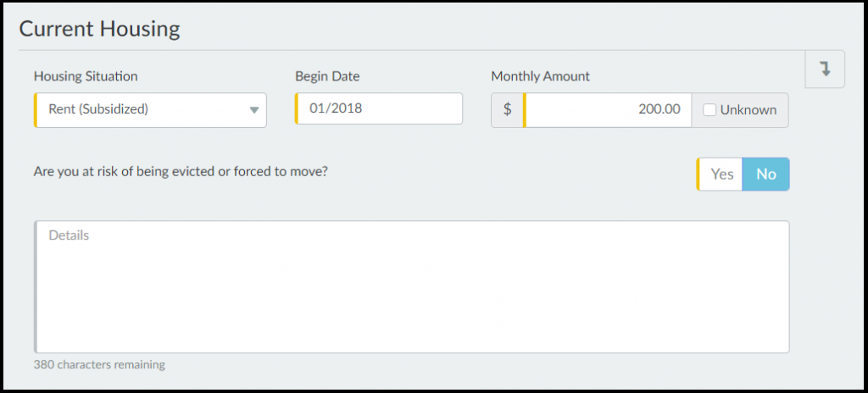Click the yellow bar on Begin Date field

click(297, 108)
